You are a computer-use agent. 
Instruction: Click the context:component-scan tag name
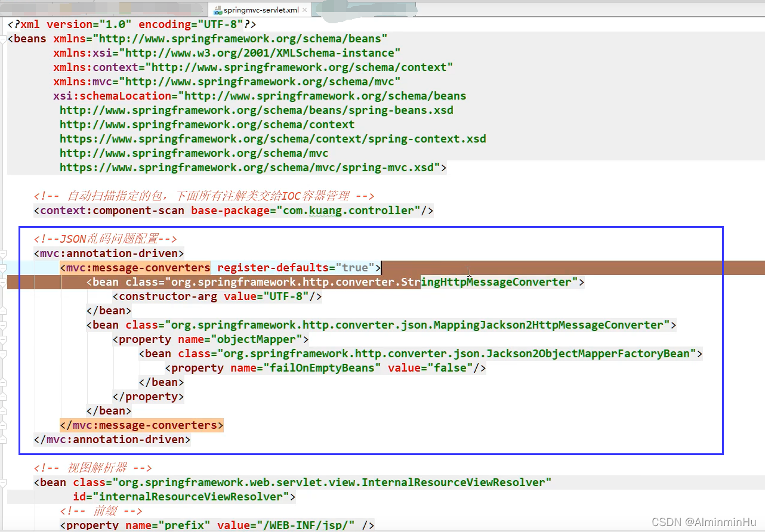click(112, 211)
